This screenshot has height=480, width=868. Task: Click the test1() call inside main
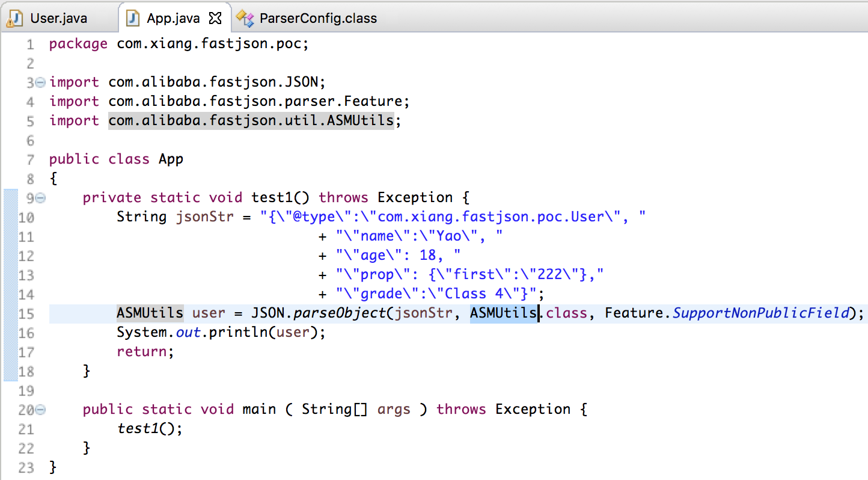pyautogui.click(x=149, y=429)
